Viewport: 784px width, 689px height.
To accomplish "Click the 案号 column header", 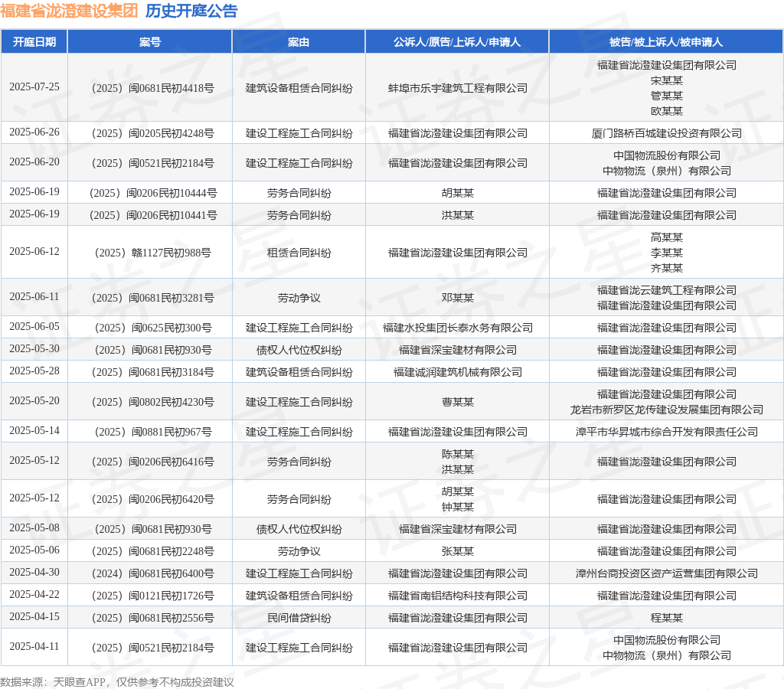I will point(149,42).
